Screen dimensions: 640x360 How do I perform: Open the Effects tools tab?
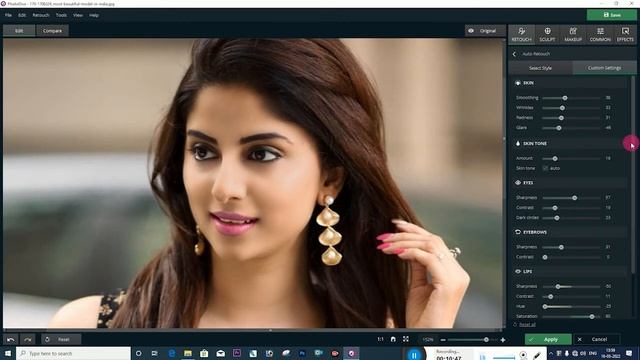[625, 34]
